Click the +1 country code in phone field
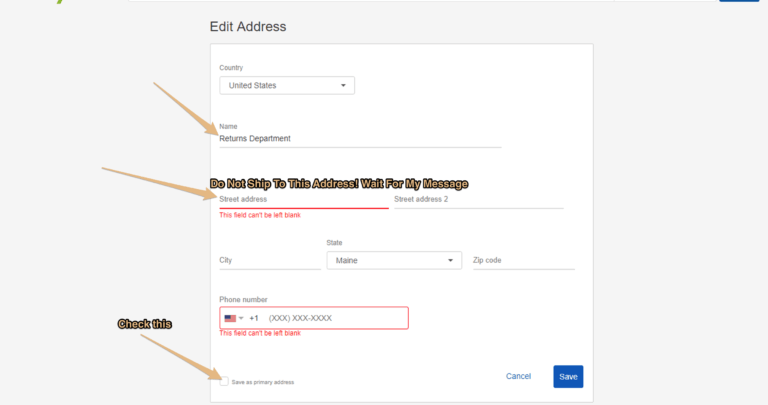Image resolution: width=768 pixels, height=405 pixels. [x=254, y=318]
